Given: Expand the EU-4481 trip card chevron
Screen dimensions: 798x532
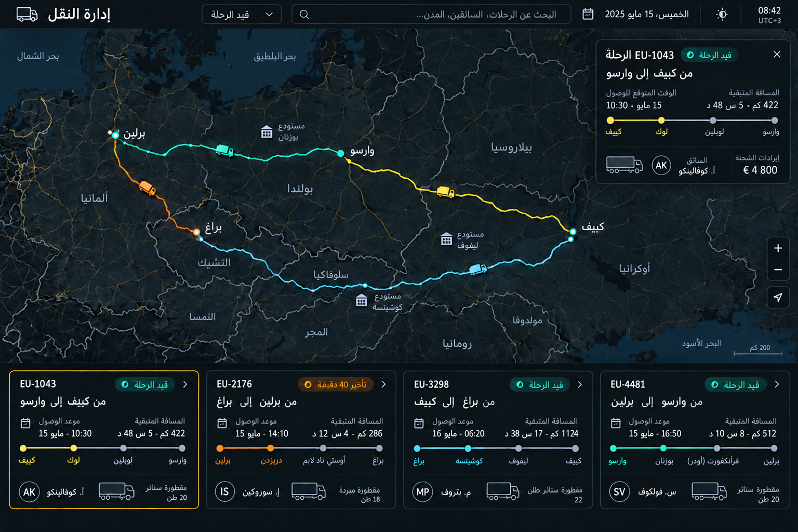Looking at the screenshot, I should 777,384.
